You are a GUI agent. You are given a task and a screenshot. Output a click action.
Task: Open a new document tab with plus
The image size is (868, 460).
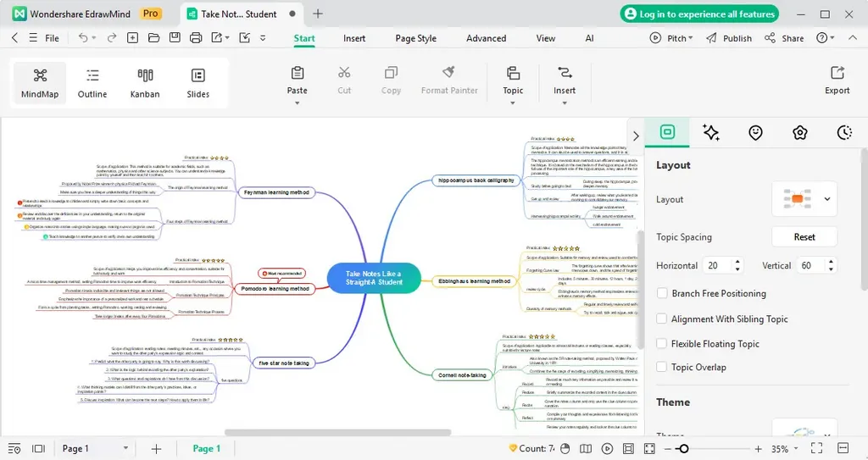tap(318, 14)
